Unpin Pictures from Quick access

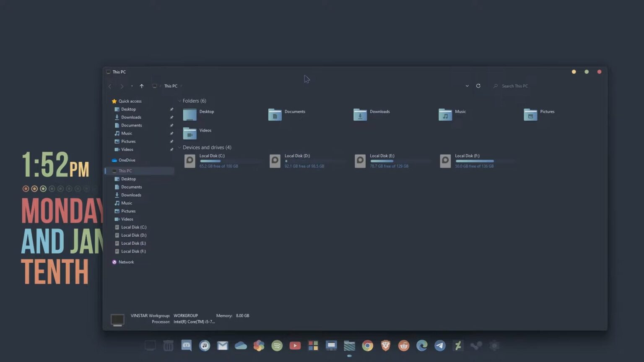[171, 141]
